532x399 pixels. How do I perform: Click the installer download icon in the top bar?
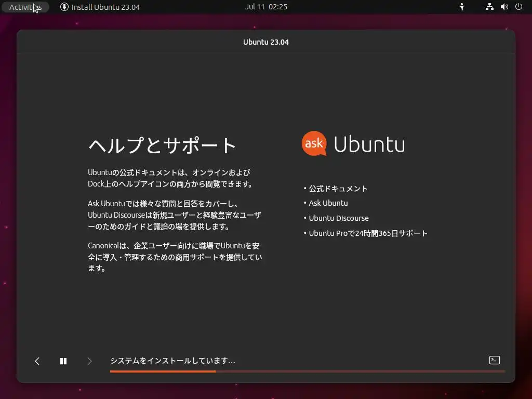pos(64,7)
